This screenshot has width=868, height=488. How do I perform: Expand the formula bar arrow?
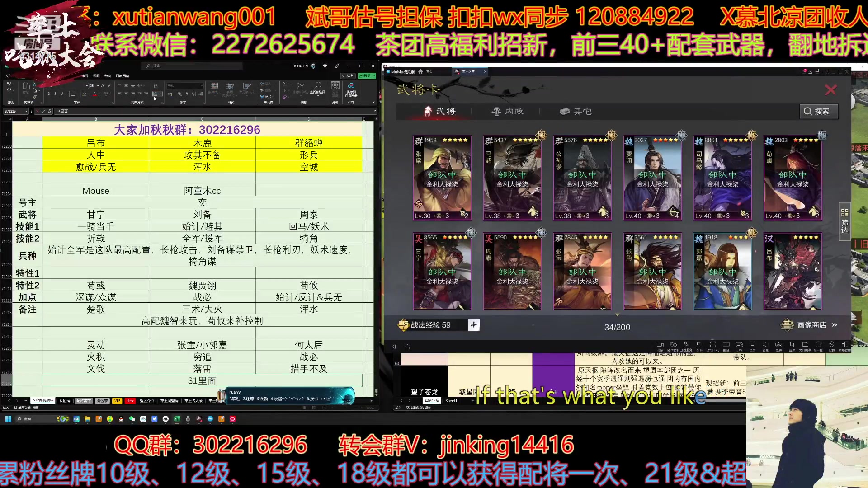point(375,111)
